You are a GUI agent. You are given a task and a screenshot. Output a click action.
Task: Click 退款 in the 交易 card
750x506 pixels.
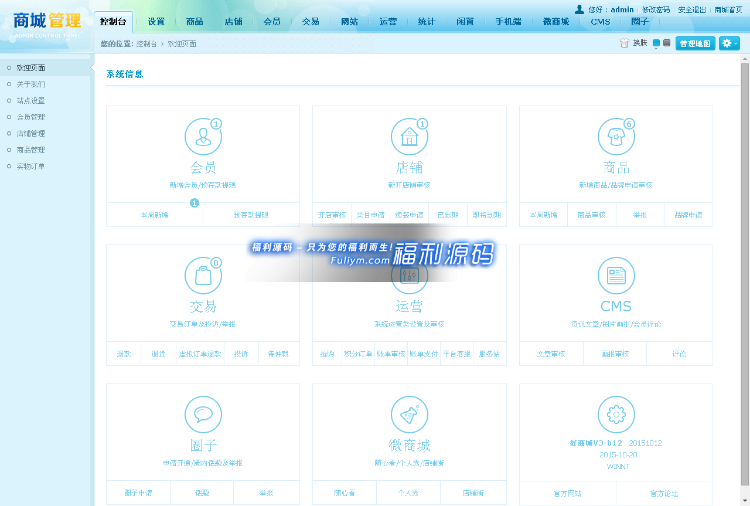(x=124, y=354)
